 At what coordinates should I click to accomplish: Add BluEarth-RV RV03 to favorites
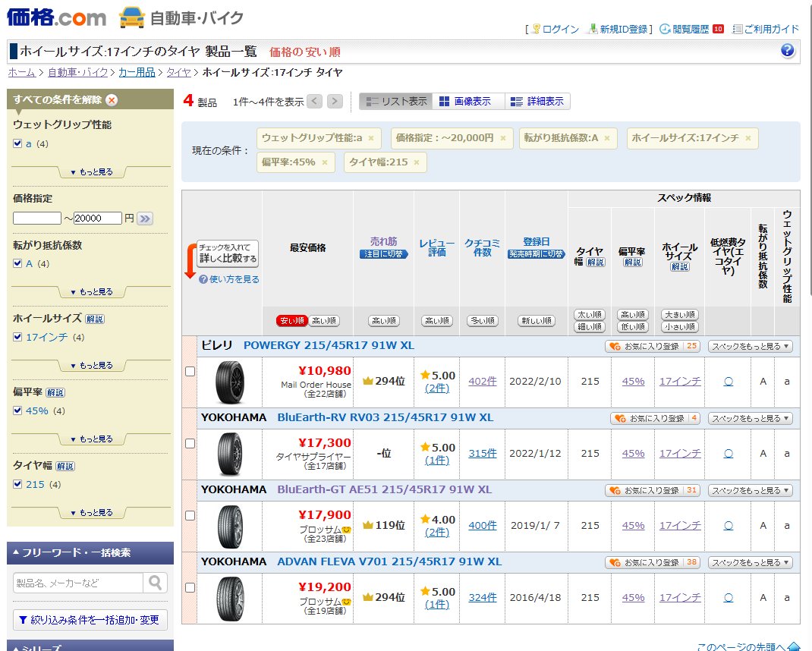(655, 418)
